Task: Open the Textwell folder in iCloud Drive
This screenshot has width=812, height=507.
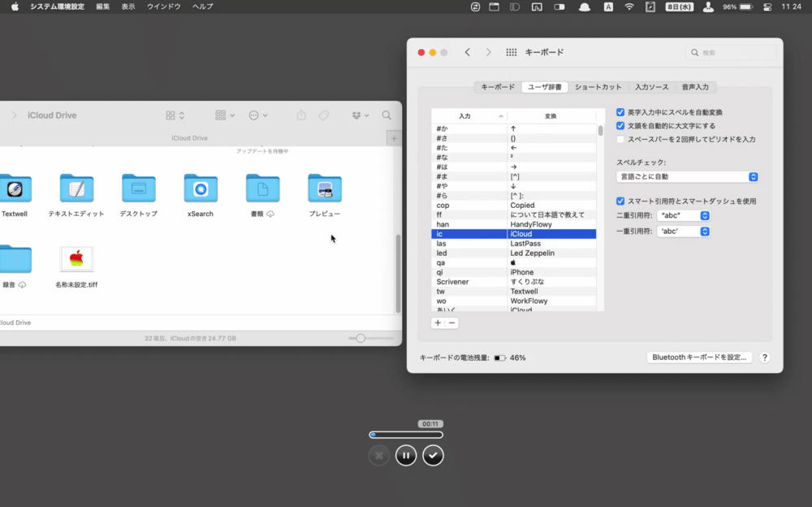Action: [x=15, y=188]
